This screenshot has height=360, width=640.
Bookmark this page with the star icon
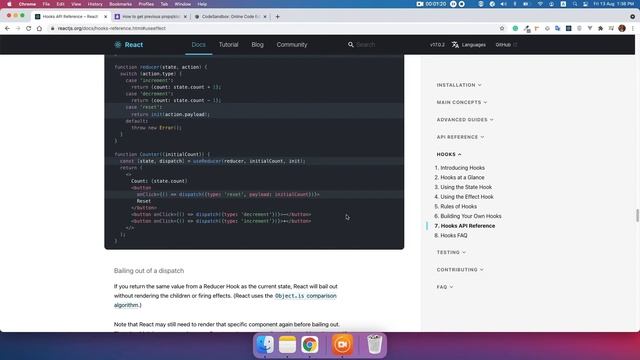tap(502, 28)
